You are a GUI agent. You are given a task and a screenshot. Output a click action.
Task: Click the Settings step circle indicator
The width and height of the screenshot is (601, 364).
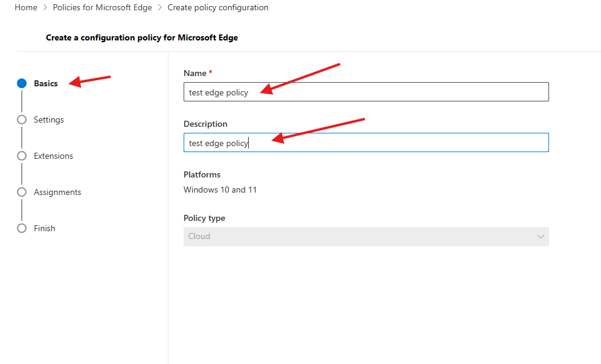tap(22, 120)
